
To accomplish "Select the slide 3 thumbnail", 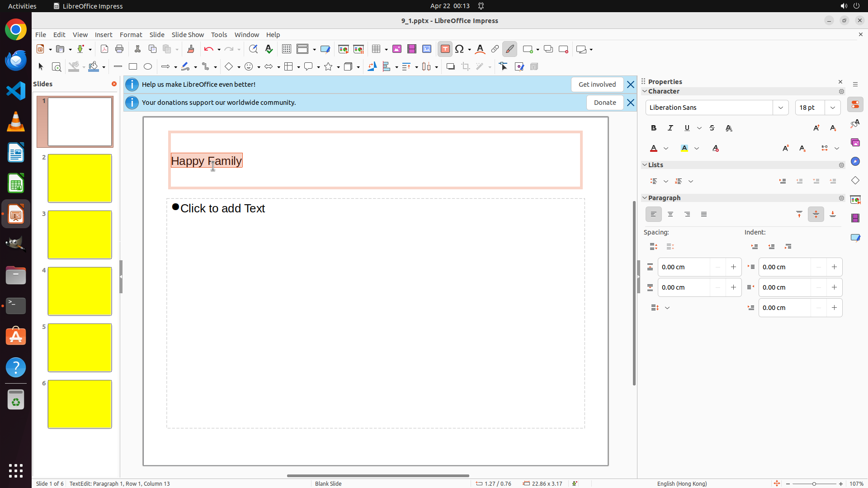I will [80, 235].
